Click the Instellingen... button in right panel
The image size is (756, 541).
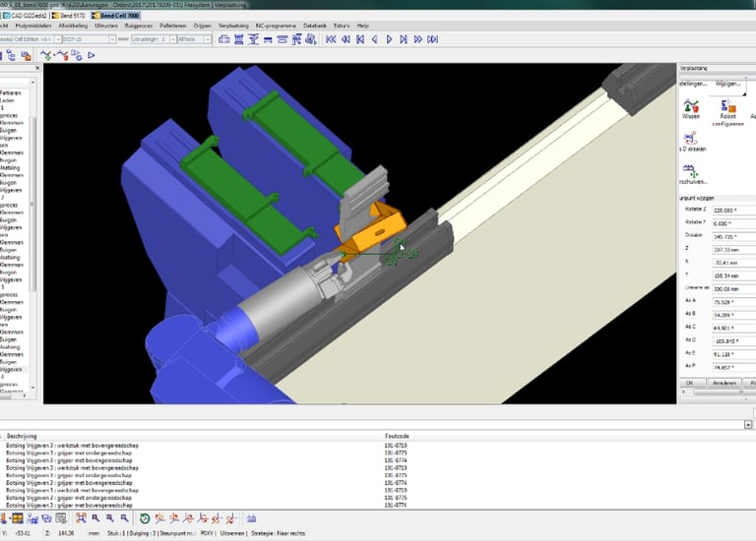tap(693, 84)
